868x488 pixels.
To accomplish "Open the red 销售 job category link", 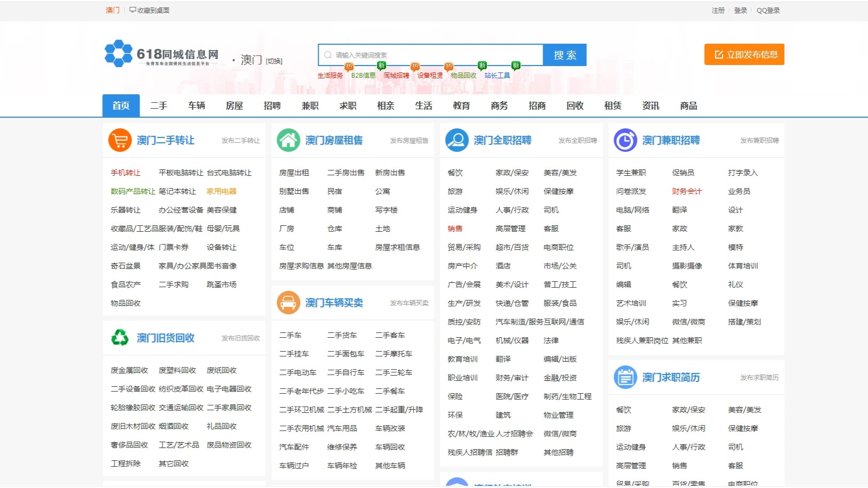I will (x=455, y=229).
